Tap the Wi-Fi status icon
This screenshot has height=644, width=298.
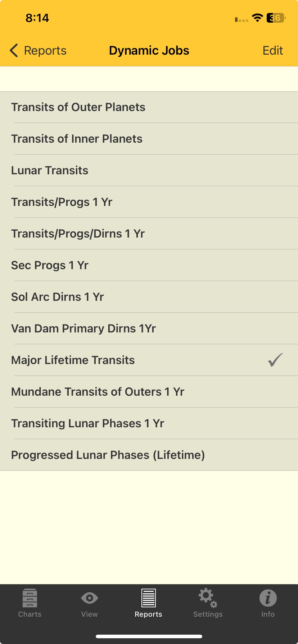257,18
